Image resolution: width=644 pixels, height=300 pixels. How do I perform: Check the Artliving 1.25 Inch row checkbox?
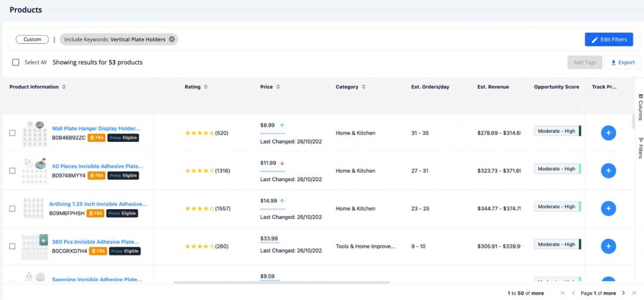pos(12,209)
